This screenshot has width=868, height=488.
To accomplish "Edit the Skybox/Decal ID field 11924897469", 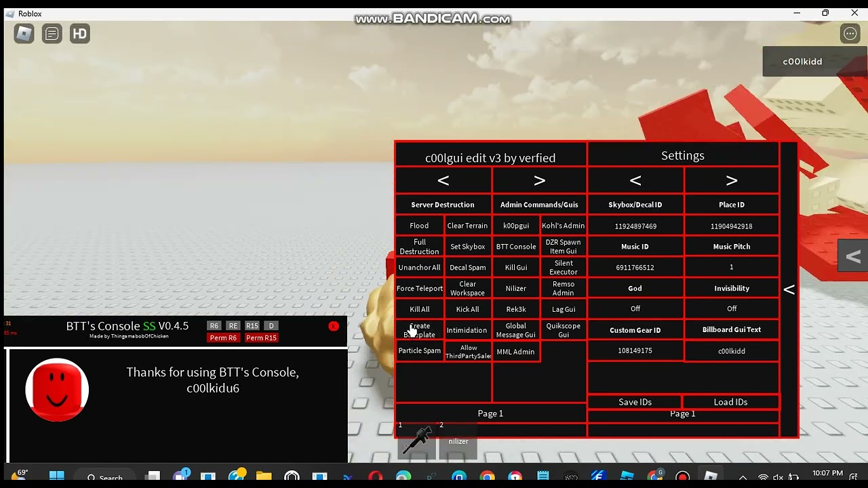I will [x=635, y=226].
